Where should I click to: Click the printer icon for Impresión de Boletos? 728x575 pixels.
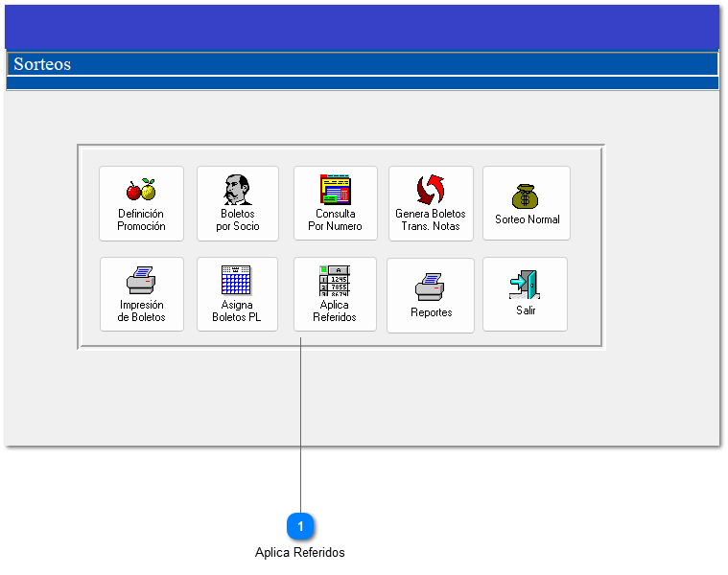[x=141, y=280]
